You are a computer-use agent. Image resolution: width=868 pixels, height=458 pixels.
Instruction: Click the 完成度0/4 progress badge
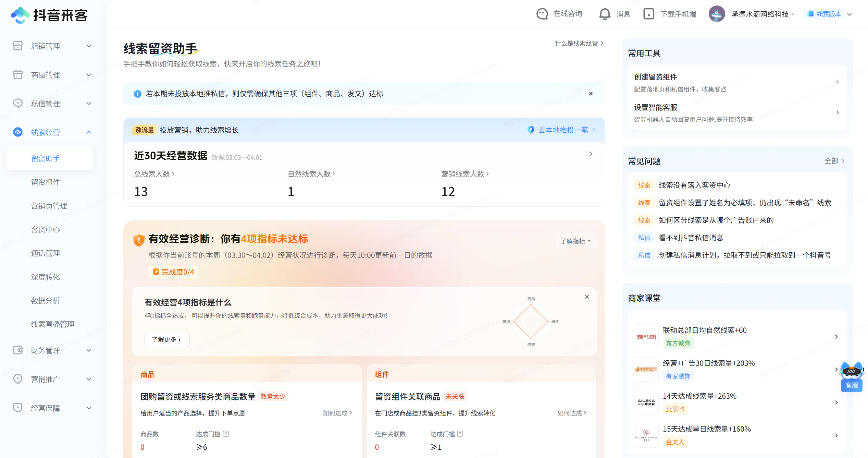173,272
